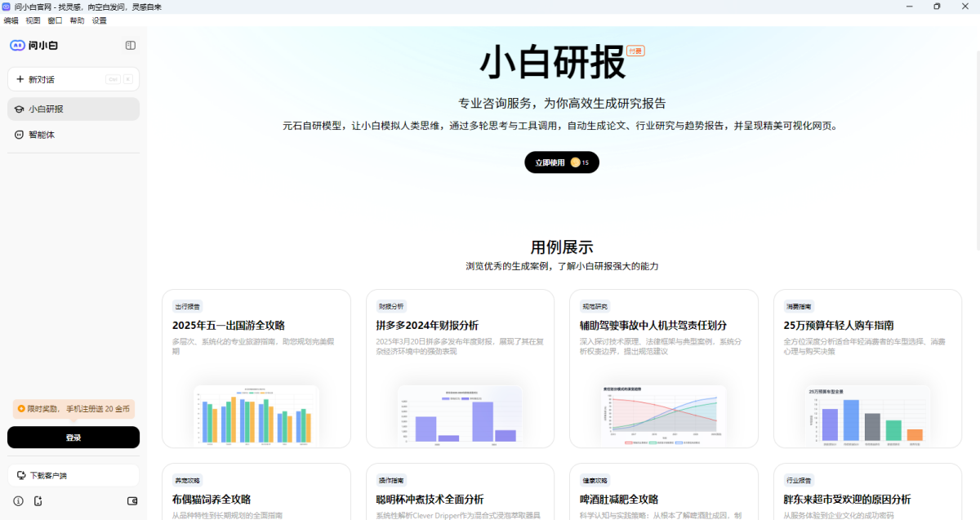Collapse the sidebar with the panel icon
Image resolution: width=980 pixels, height=520 pixels.
[x=130, y=45]
